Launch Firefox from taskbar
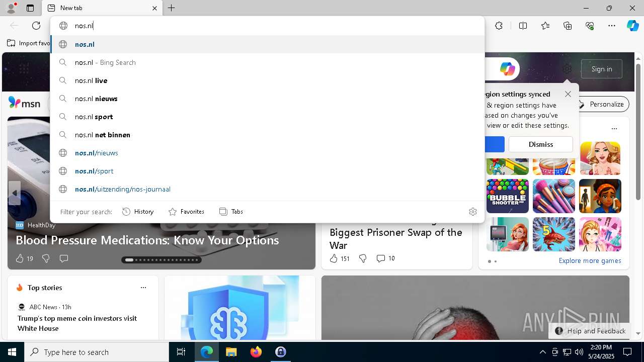The image size is (644, 362). (x=256, y=352)
